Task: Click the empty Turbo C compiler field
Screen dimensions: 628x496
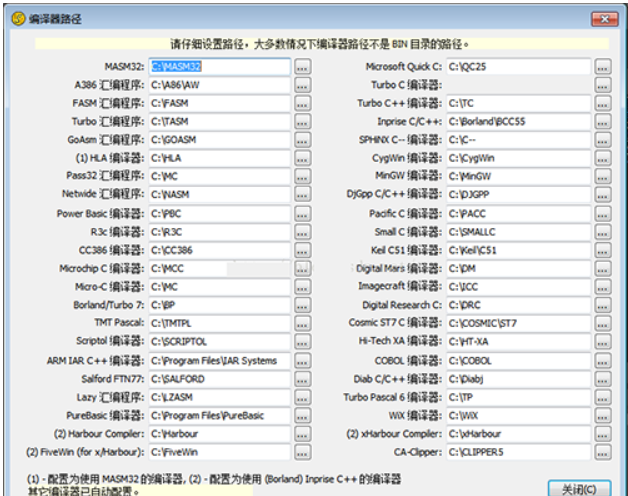Action: (519, 85)
